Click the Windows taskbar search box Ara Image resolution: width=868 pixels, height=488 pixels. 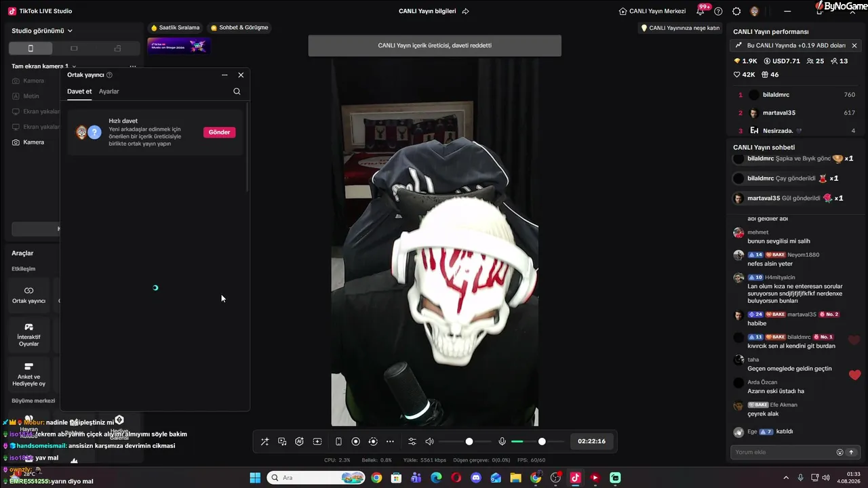315,478
